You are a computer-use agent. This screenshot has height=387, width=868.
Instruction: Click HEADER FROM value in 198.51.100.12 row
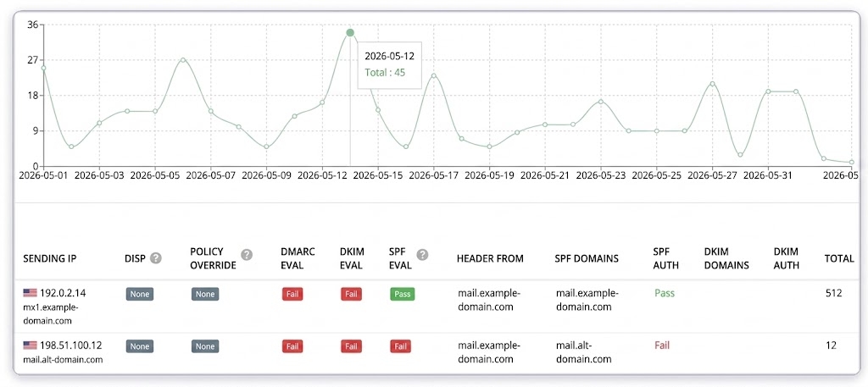click(489, 352)
